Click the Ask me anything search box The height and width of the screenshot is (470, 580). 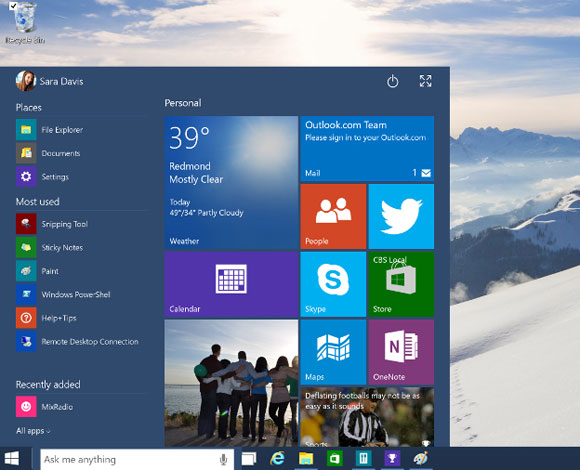click(x=137, y=459)
